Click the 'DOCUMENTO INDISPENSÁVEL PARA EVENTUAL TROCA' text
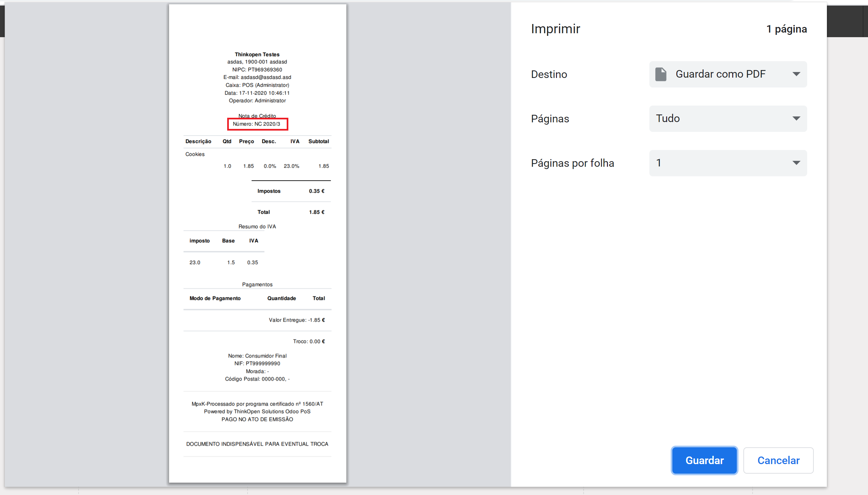This screenshot has height=495, width=868. click(257, 444)
